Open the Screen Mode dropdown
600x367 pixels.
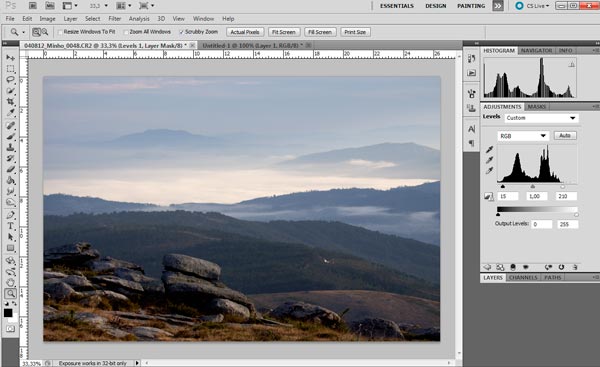pyautogui.click(x=147, y=6)
